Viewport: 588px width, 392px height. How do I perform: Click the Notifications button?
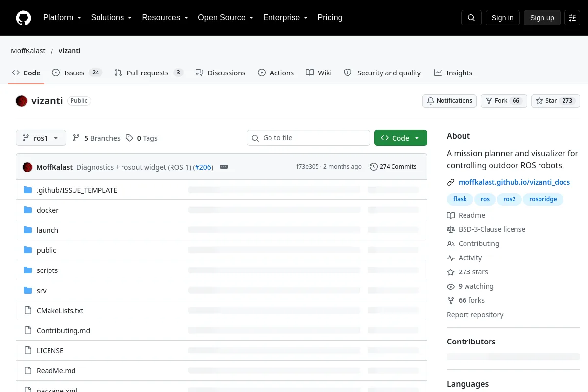(x=450, y=101)
